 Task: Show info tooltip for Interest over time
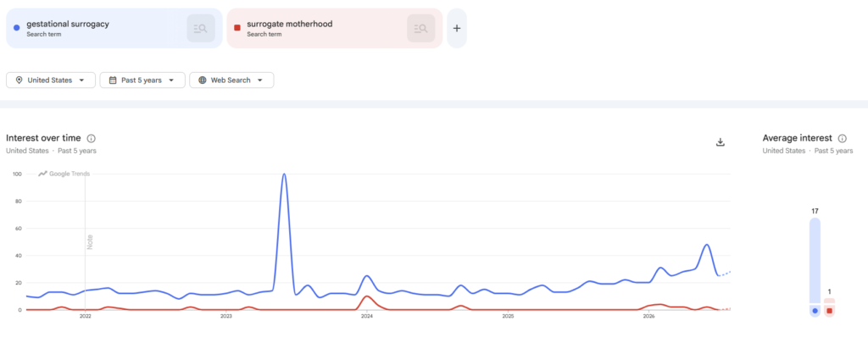coord(92,138)
